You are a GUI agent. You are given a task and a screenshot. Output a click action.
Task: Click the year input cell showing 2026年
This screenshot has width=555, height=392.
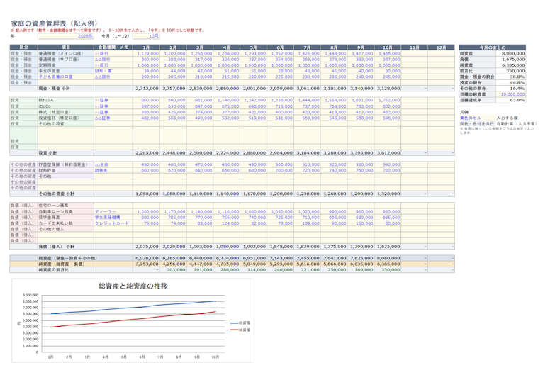(x=66, y=35)
